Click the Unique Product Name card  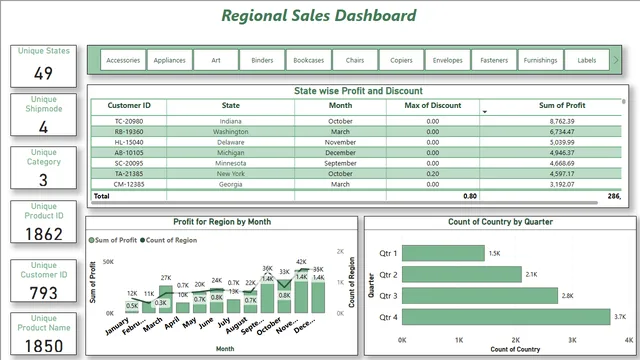[x=44, y=333]
